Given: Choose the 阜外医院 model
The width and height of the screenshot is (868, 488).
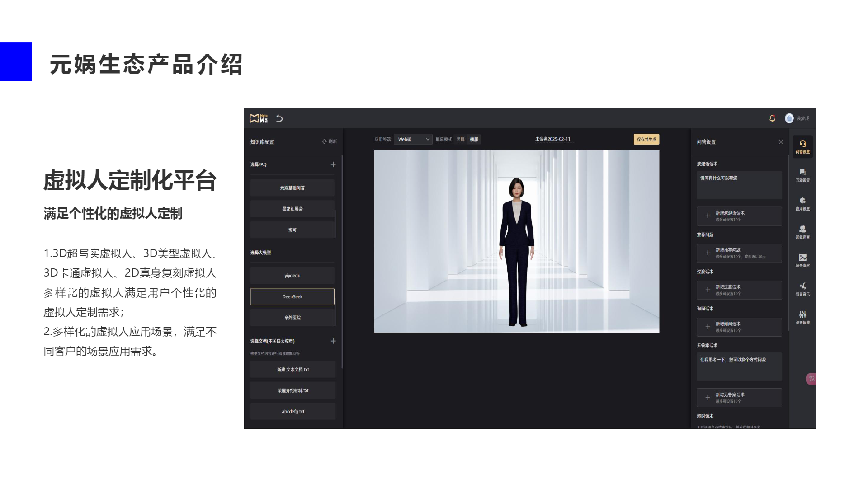Looking at the screenshot, I should point(292,318).
